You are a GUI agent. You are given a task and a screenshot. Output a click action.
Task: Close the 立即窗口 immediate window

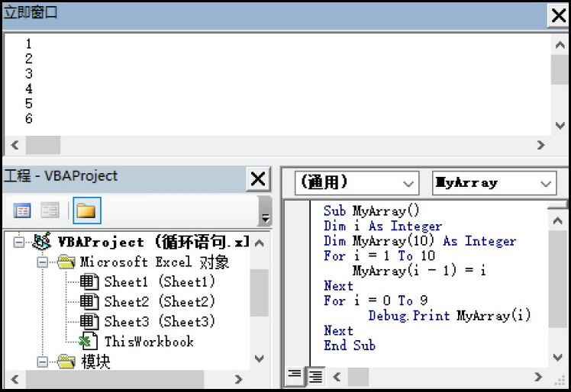(558, 15)
